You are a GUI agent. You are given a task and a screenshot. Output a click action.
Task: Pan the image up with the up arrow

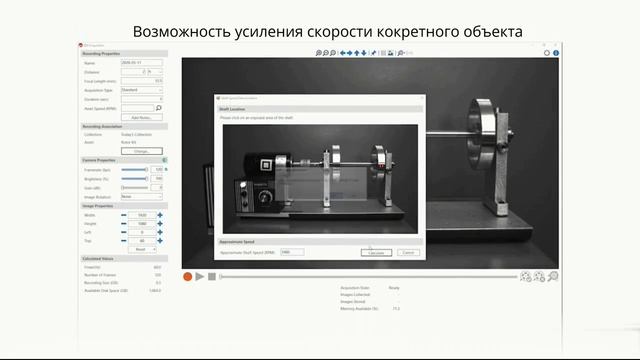coord(357,53)
